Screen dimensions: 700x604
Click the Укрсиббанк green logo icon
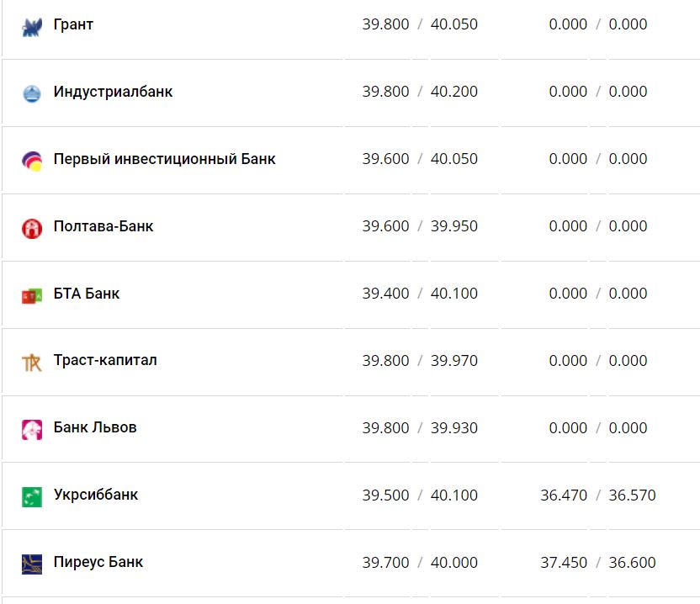pos(32,497)
